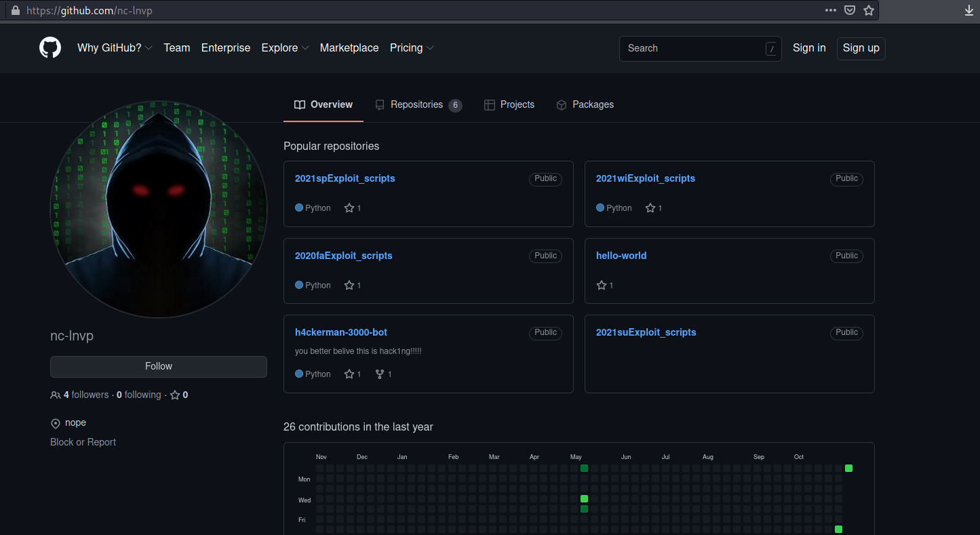Click star count of h4ckerman-3000-bot
Screen dimensions: 980x535
[x=353, y=374]
